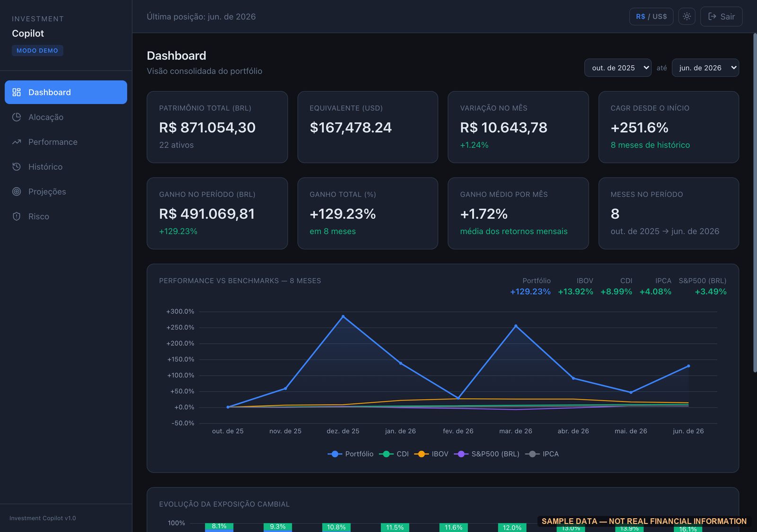
Task: Toggle currency between R$ and US$
Action: click(651, 17)
